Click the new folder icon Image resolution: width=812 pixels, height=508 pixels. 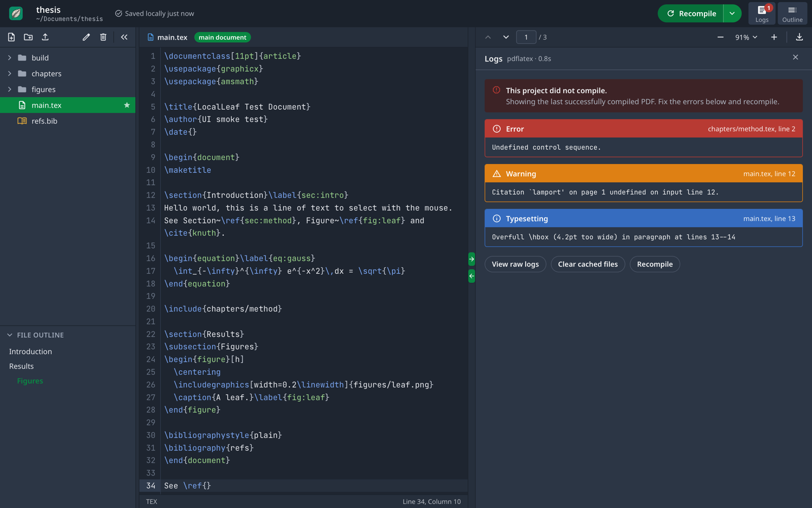[28, 37]
